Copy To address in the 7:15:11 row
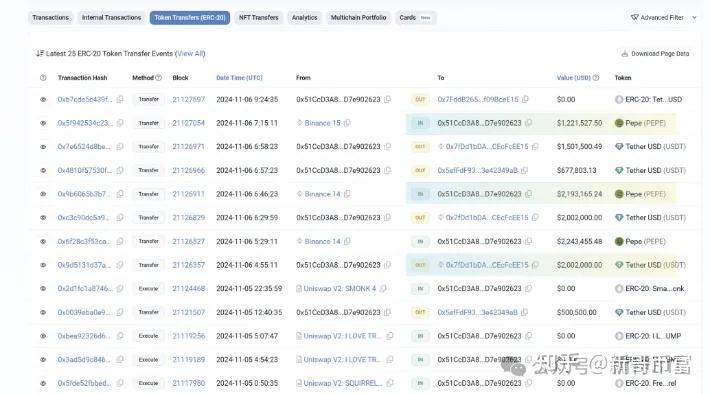 pyautogui.click(x=528, y=123)
